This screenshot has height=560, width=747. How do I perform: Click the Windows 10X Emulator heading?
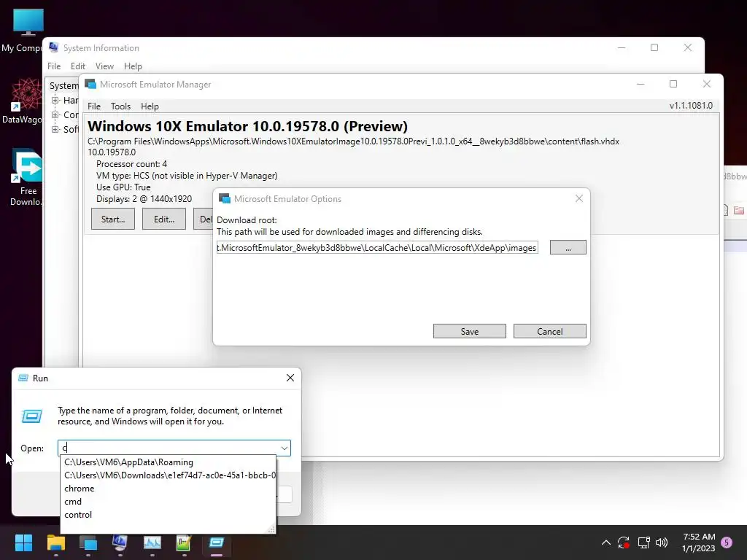(248, 126)
